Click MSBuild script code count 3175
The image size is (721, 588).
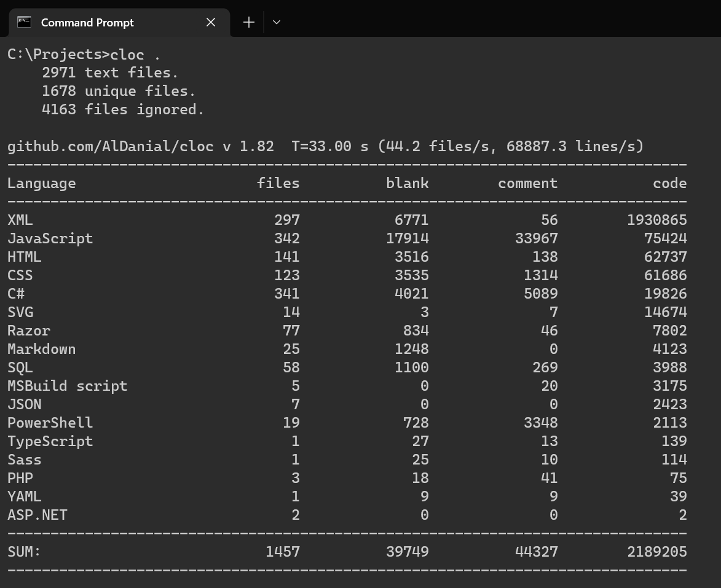[x=669, y=385]
